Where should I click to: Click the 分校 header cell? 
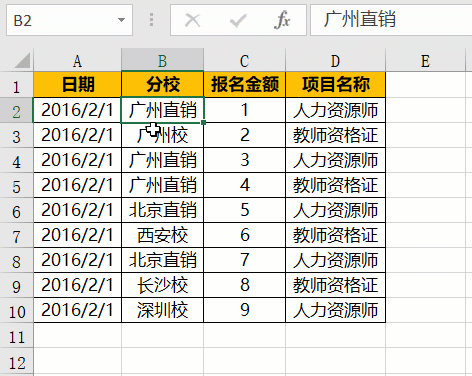[x=162, y=85]
